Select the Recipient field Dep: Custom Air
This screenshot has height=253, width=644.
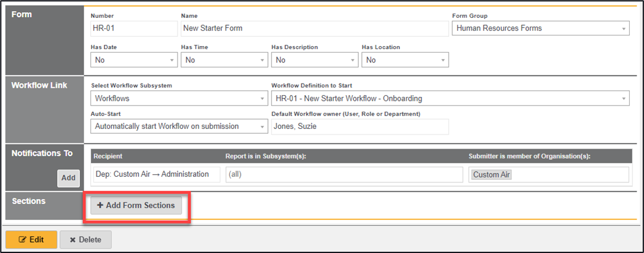pyautogui.click(x=155, y=174)
